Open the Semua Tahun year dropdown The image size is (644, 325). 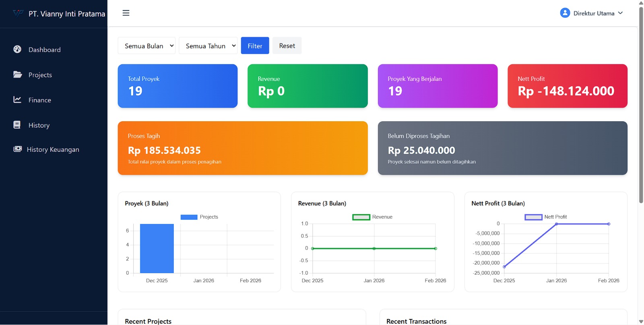tap(208, 46)
